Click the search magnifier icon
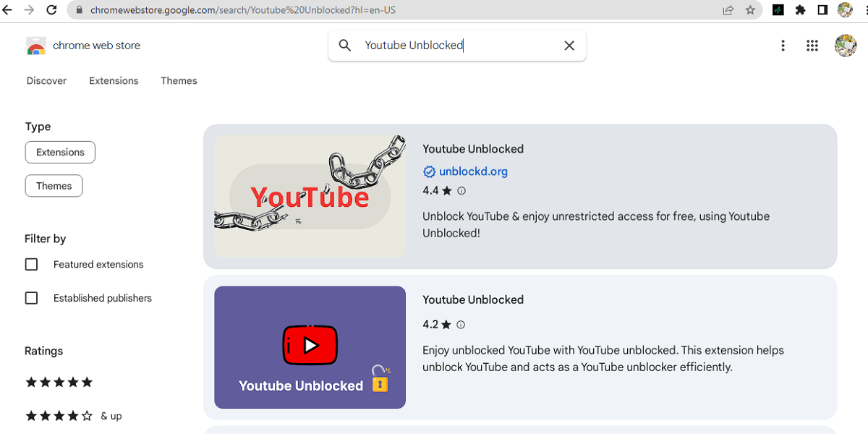The height and width of the screenshot is (434, 868). tap(345, 46)
